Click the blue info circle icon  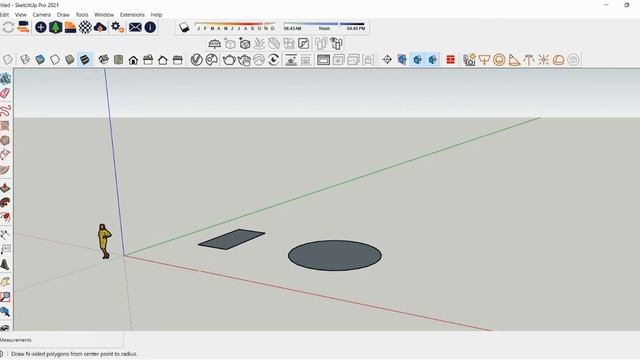150,27
